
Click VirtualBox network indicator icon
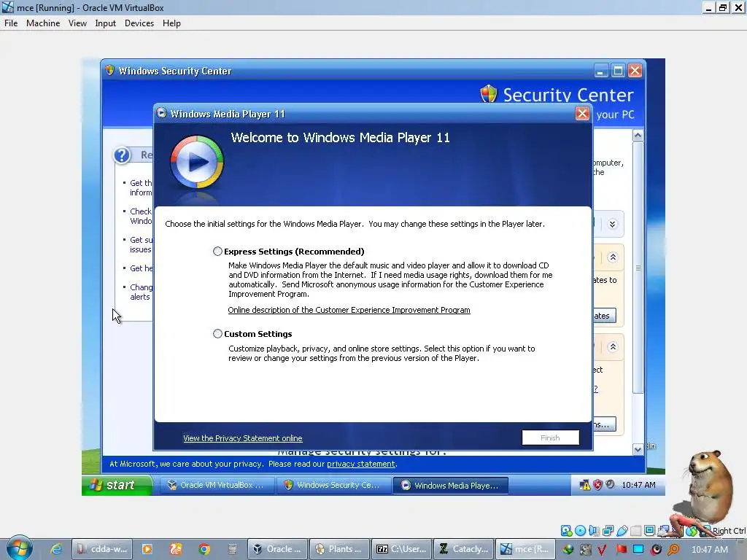point(608,531)
